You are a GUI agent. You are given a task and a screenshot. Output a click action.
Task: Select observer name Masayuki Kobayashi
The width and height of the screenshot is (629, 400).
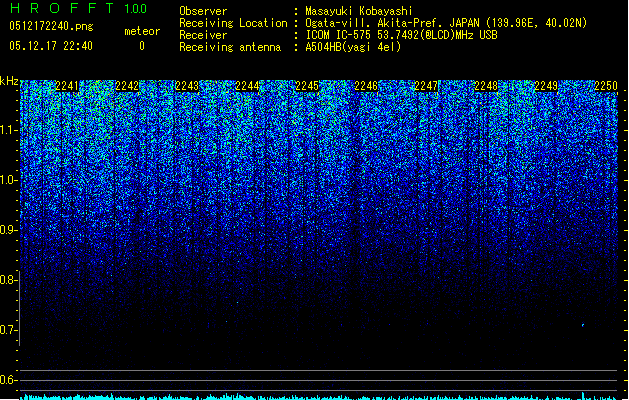point(359,11)
